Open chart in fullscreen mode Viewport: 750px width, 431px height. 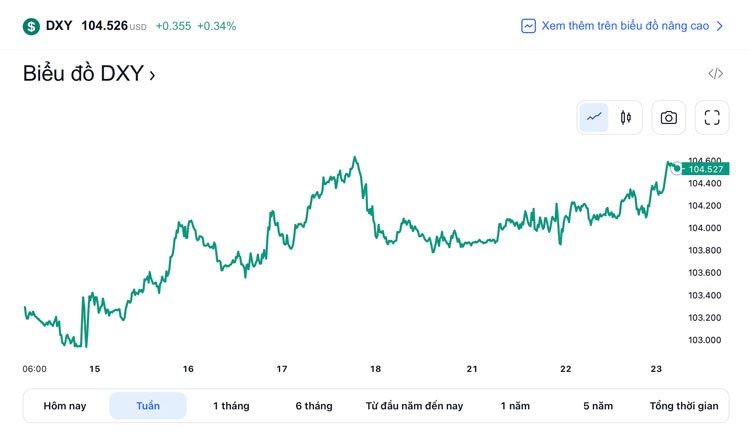712,117
